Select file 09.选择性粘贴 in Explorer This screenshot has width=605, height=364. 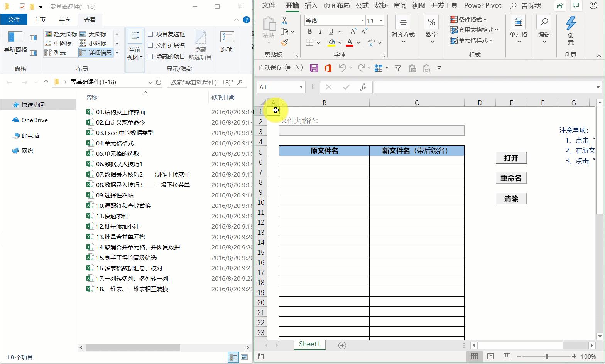(115, 195)
